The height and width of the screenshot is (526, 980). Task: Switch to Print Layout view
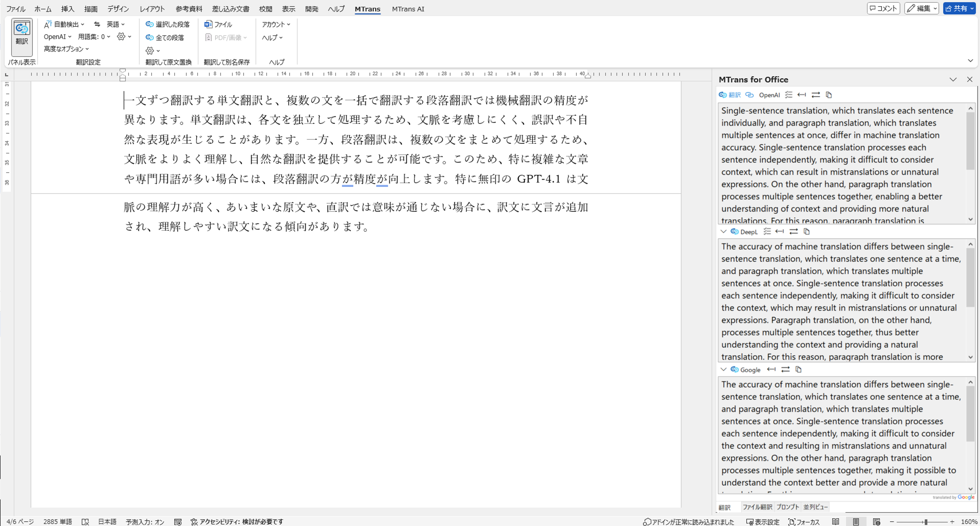[x=856, y=522]
